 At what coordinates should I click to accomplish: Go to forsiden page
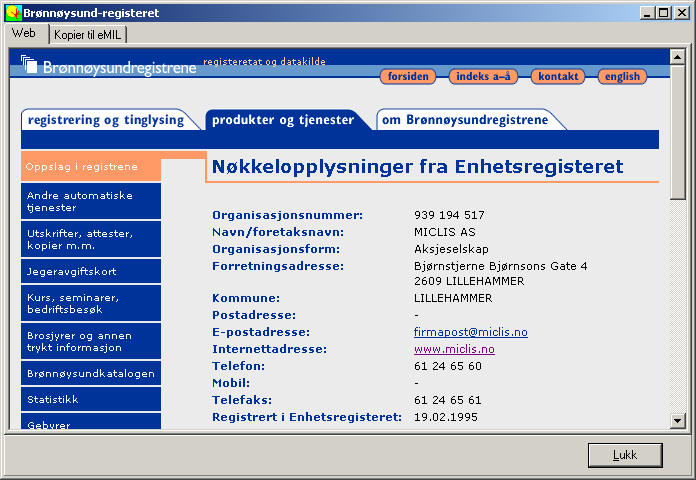408,76
